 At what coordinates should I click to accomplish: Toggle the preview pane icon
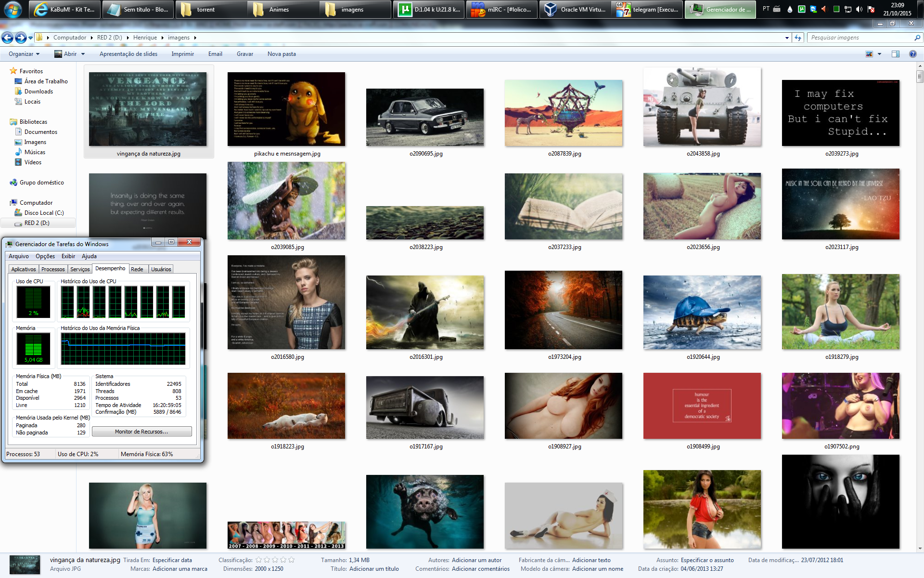(896, 54)
